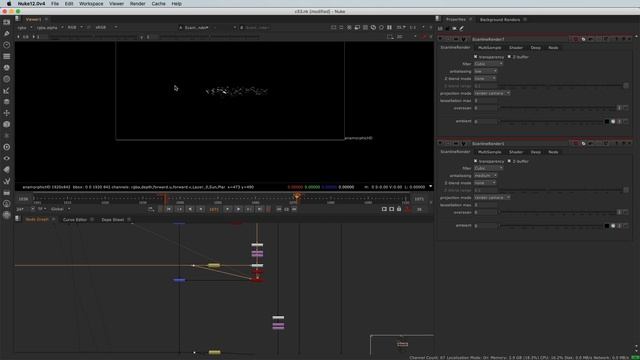Open the Deep nodes toolbar icon
This screenshot has height=360, width=640.
coord(7,147)
